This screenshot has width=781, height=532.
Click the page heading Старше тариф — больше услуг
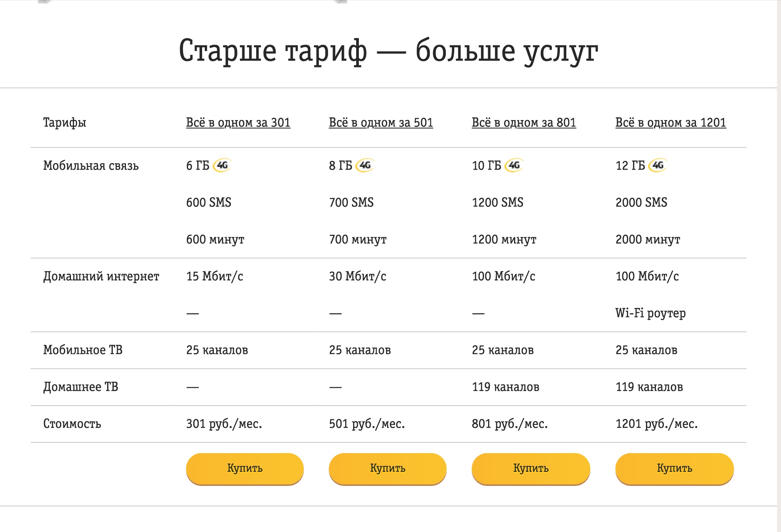[388, 51]
